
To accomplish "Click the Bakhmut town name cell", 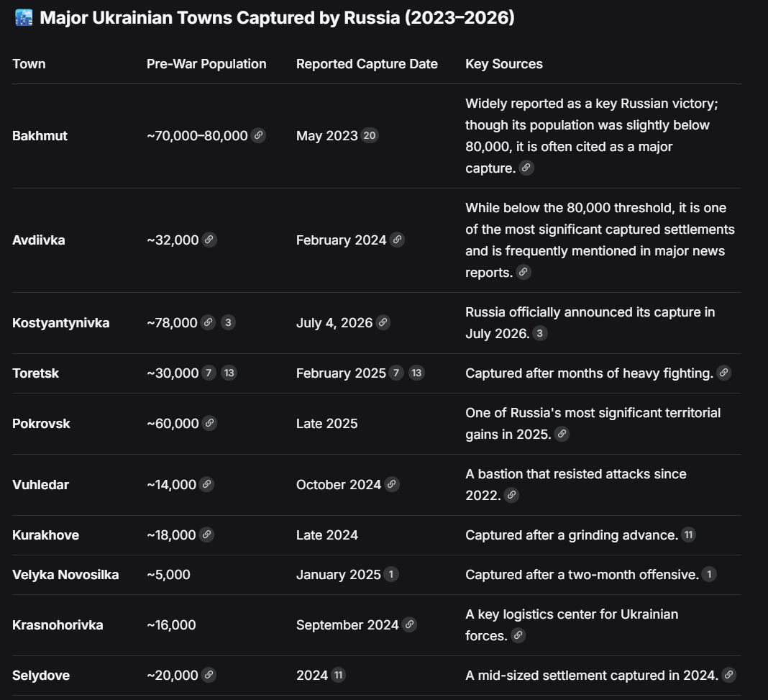I will [40, 136].
